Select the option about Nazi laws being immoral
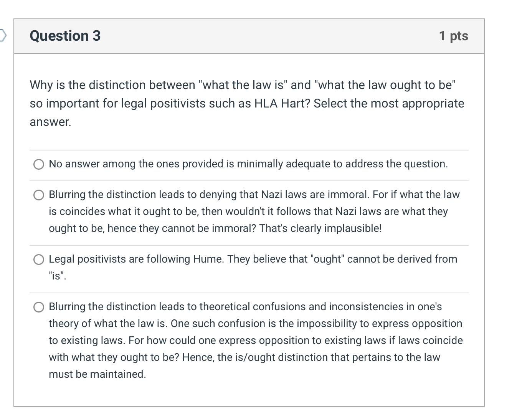 [x=39, y=195]
